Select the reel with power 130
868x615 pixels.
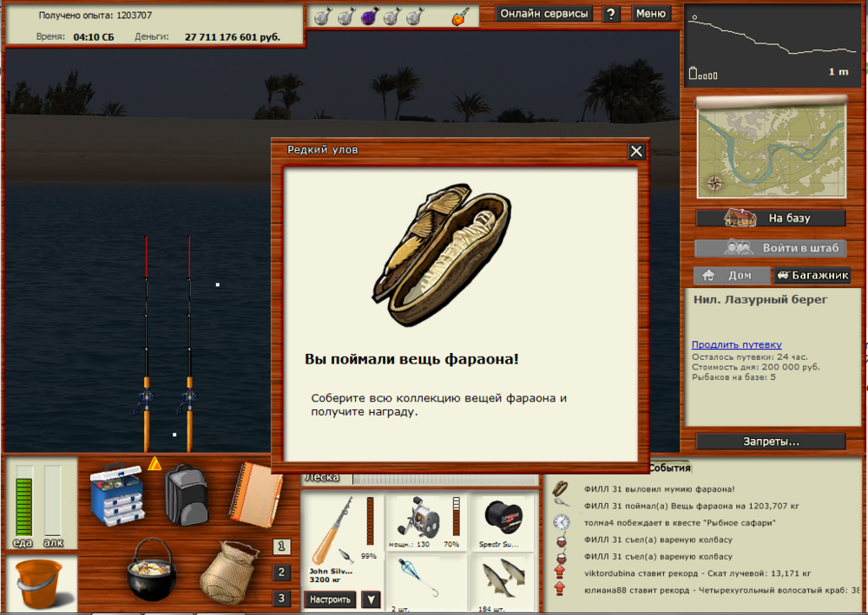click(x=426, y=523)
